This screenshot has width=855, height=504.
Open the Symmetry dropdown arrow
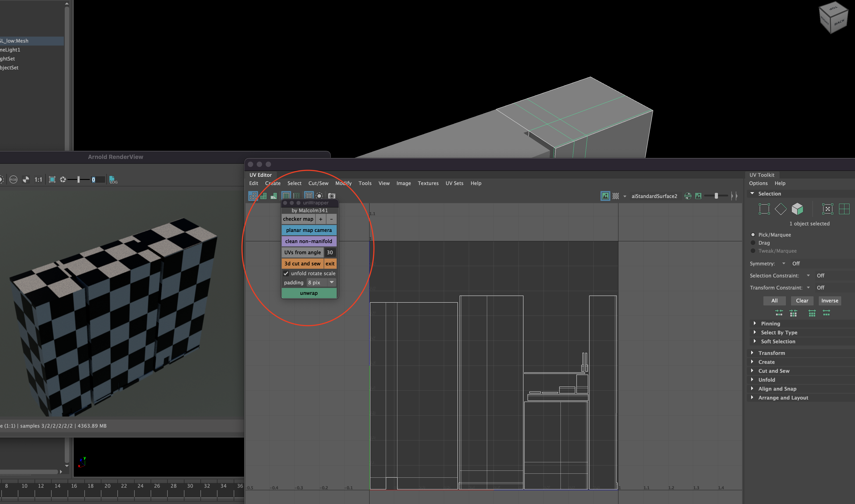784,264
